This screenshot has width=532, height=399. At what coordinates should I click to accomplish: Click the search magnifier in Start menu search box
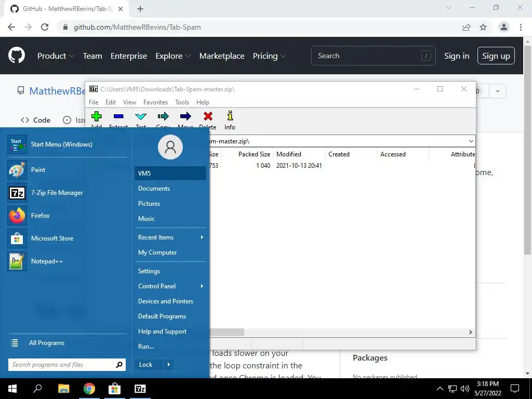(x=119, y=365)
